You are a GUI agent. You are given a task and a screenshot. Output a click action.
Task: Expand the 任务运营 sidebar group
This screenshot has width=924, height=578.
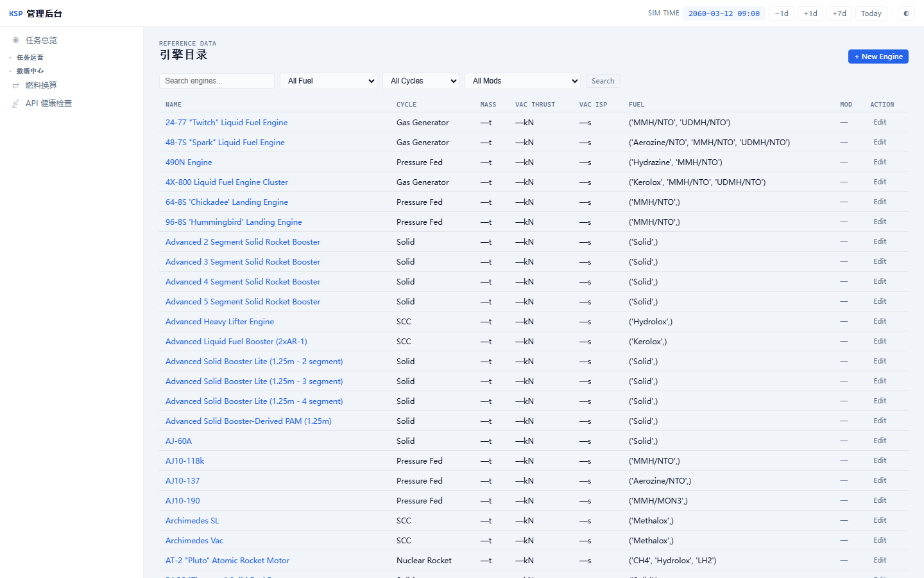click(30, 58)
